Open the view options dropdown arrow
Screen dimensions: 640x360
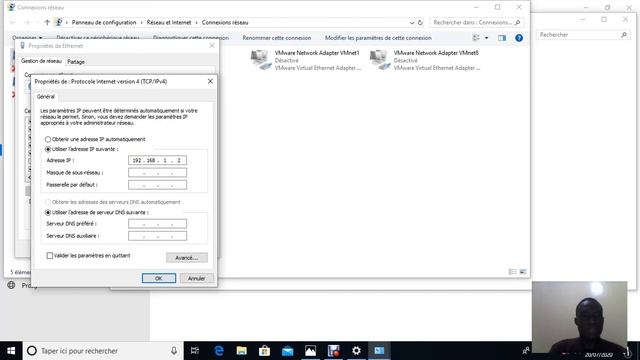click(x=487, y=38)
